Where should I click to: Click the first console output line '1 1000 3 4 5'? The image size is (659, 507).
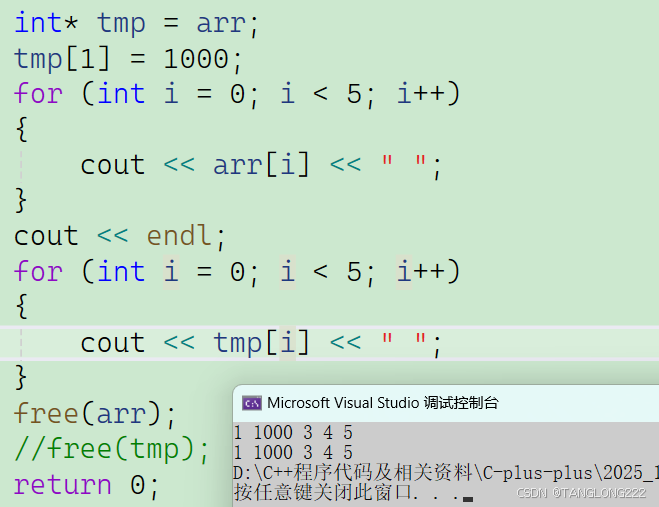[293, 433]
